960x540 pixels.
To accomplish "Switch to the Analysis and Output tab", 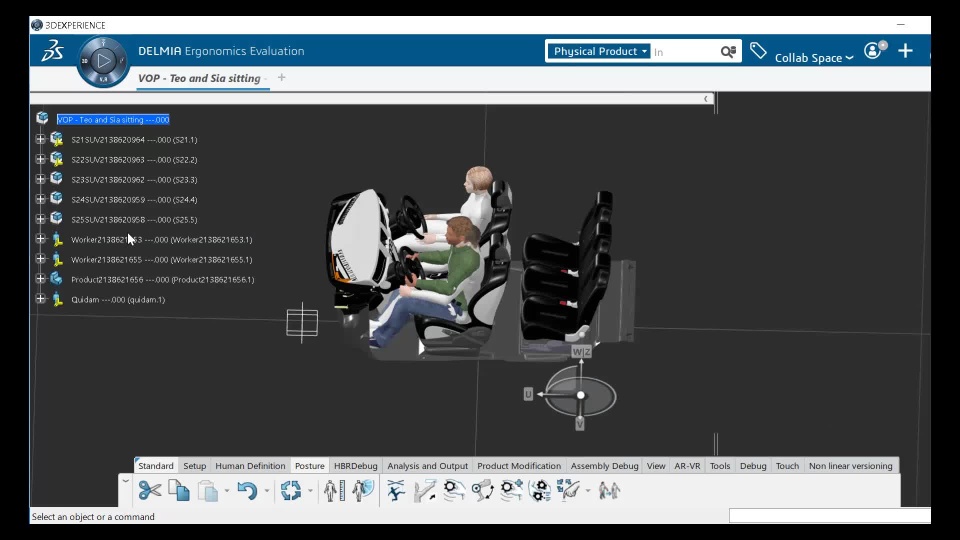I will pos(427,466).
